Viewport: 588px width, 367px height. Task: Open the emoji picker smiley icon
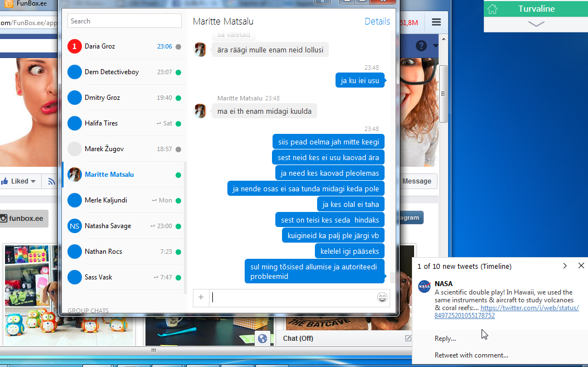(x=382, y=298)
